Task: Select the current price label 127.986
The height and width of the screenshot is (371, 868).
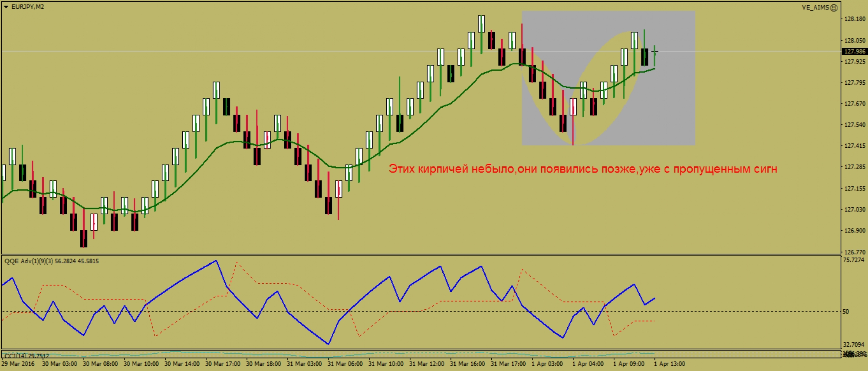Action: point(854,51)
